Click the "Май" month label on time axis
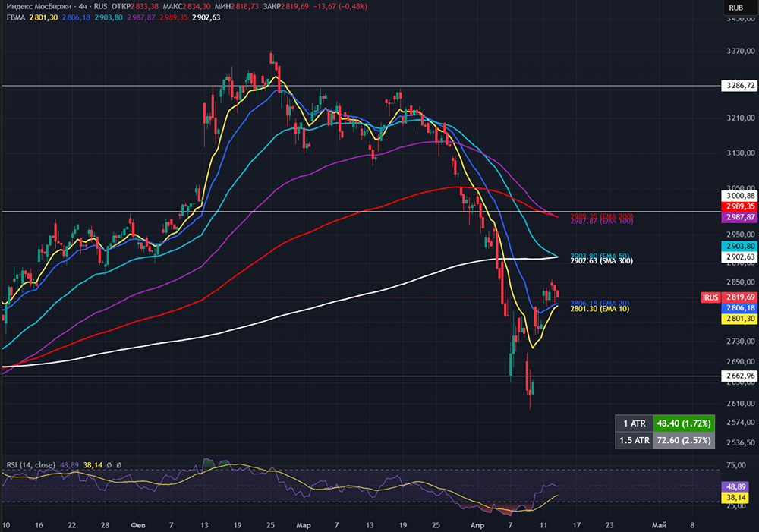This screenshot has width=759, height=532. 659,525
